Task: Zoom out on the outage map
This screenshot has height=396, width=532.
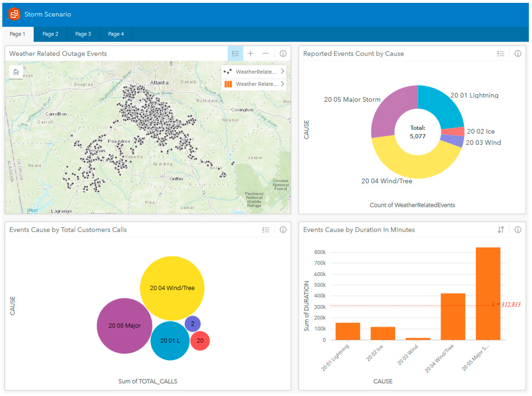Action: [x=265, y=54]
